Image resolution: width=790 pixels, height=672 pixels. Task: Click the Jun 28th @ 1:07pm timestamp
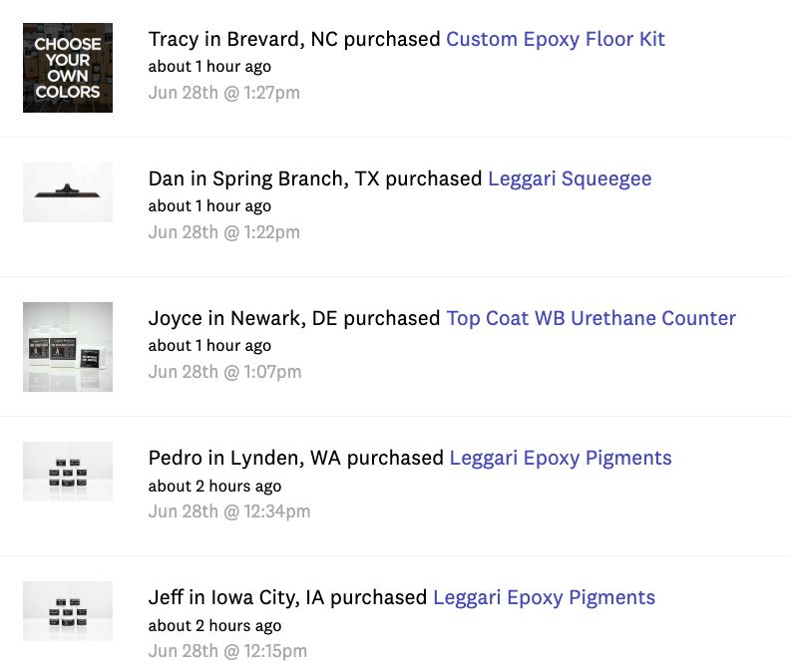(x=224, y=372)
